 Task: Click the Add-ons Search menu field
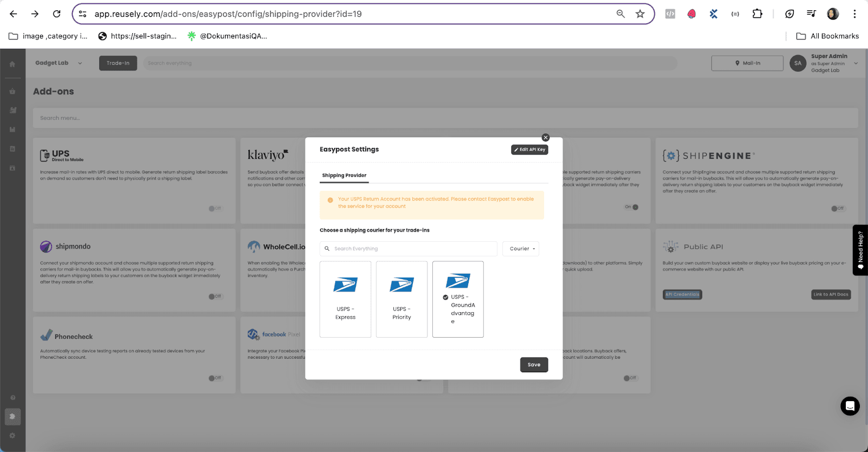(445, 118)
